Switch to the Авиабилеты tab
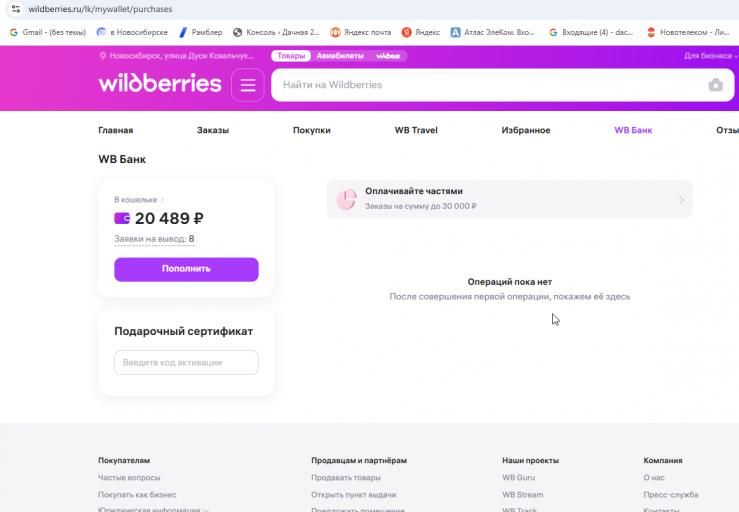Viewport: 739px width, 512px height. coord(340,56)
